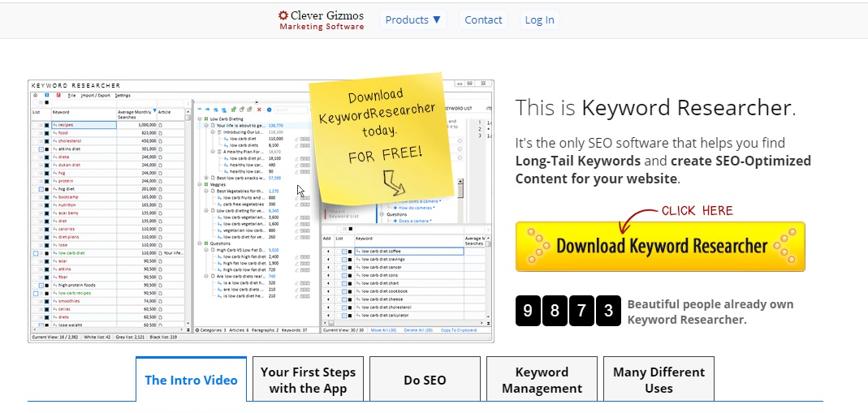868x413 pixels.
Task: Click the article page icon in recipes row
Action: tap(161, 126)
